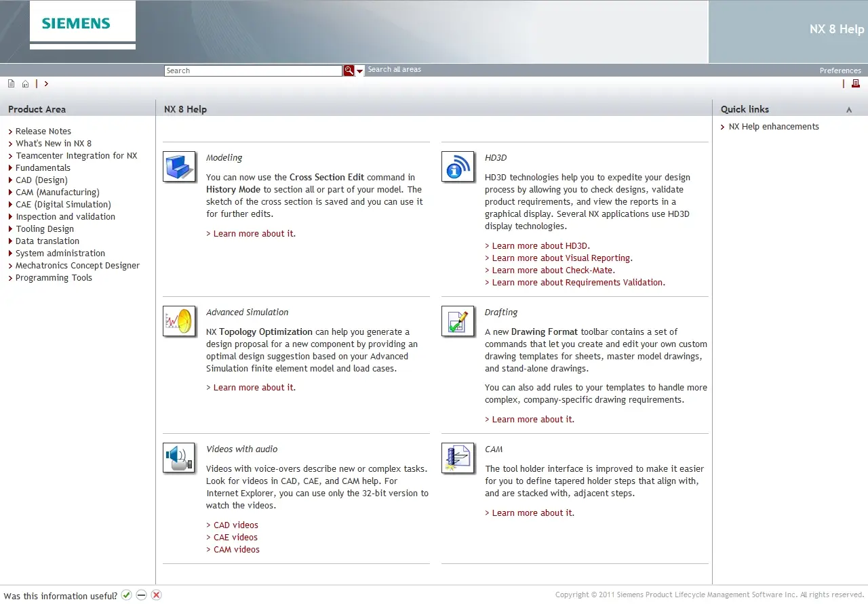
Task: Click the Quick links panel title
Action: tap(745, 109)
